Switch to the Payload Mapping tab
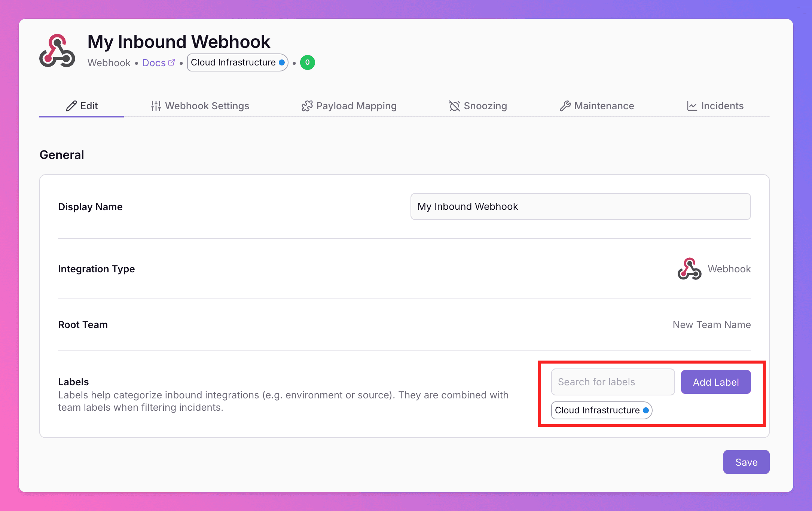812x511 pixels. [356, 106]
